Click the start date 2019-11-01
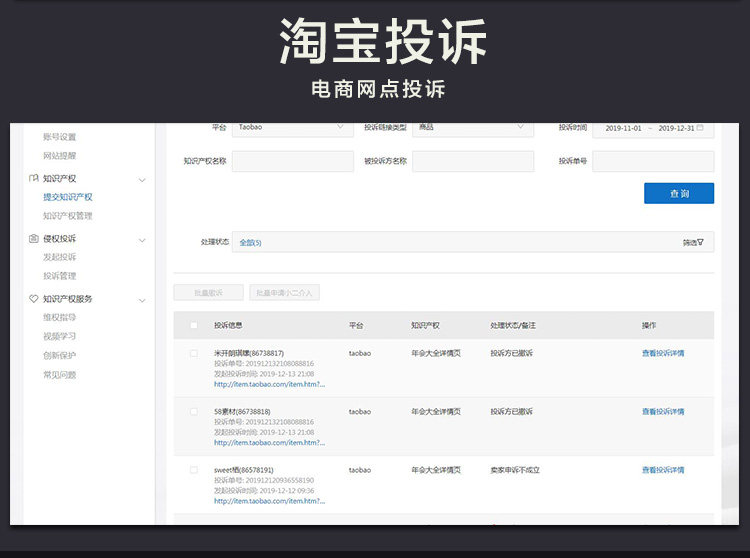Image resolution: width=750 pixels, height=558 pixels. (623, 128)
